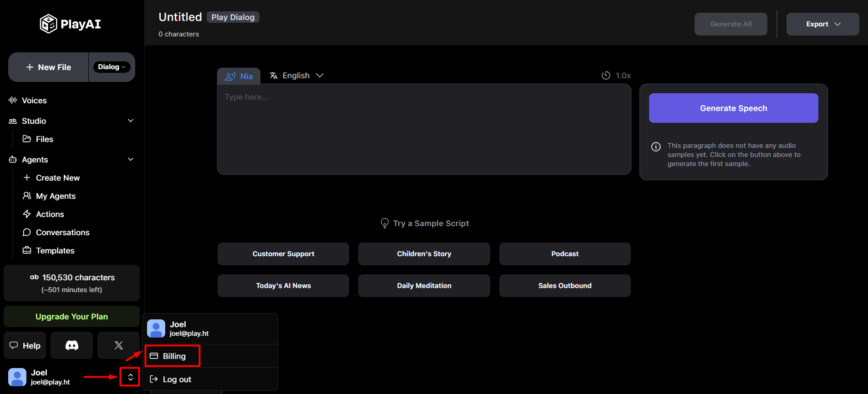Click Joel's avatar in the popup menu
Screen dimensions: 868x394
click(156, 328)
